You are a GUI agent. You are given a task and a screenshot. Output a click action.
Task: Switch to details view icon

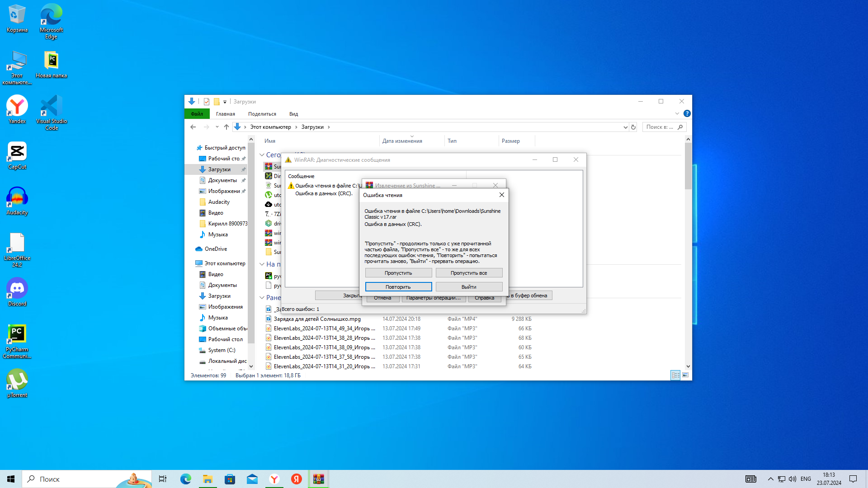click(x=675, y=375)
